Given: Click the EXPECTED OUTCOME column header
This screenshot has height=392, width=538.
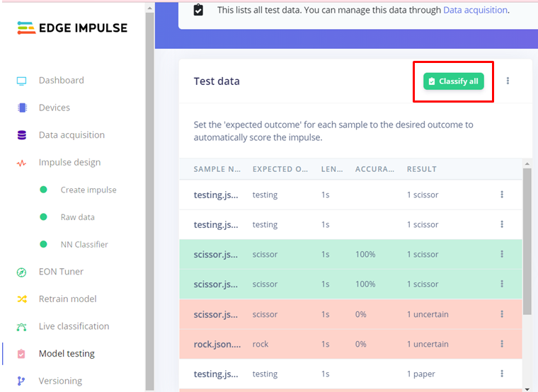Looking at the screenshot, I should click(x=280, y=169).
